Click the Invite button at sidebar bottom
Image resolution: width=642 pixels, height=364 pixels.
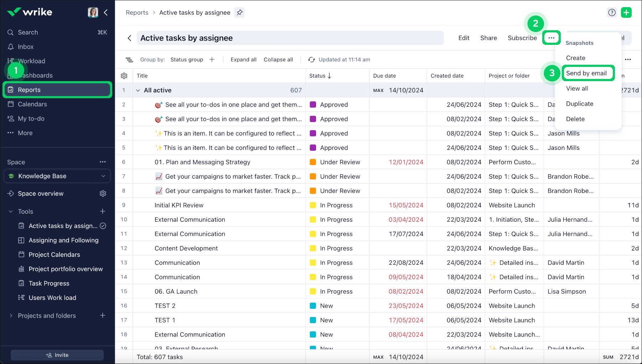57,355
